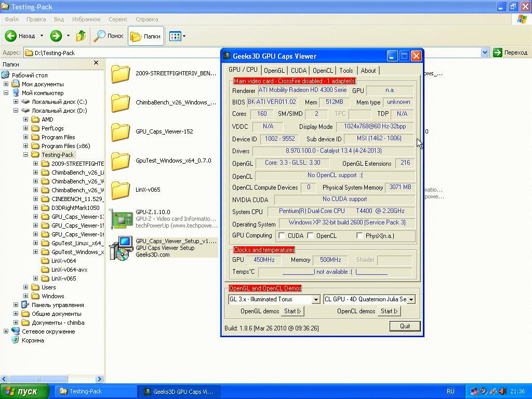Click the green Back arrow button
The width and height of the screenshot is (532, 399).
pos(11,36)
